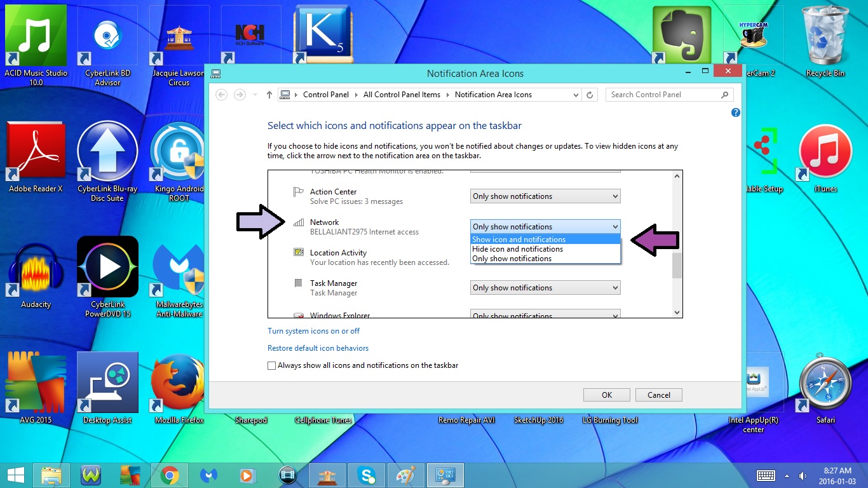Image resolution: width=868 pixels, height=488 pixels.
Task: Open Paint from the taskbar
Action: 405,475
